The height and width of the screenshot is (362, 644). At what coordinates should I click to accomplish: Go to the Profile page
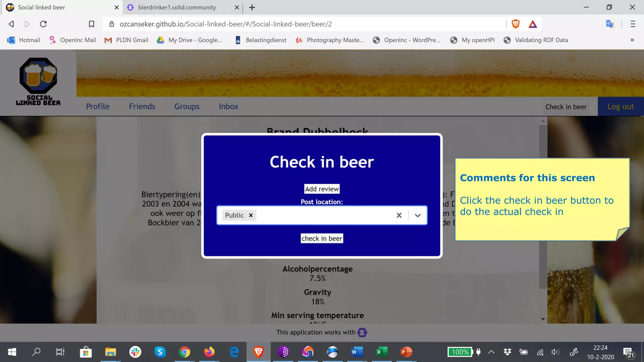(98, 107)
